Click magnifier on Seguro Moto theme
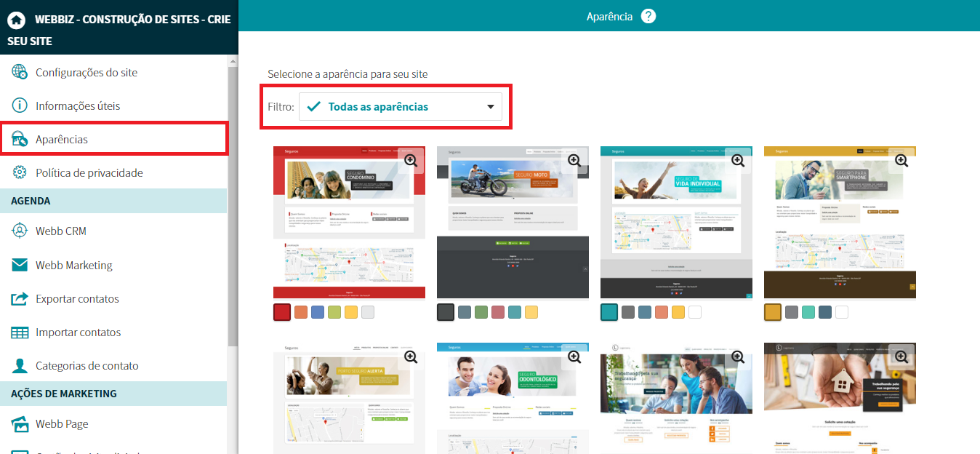 click(574, 160)
